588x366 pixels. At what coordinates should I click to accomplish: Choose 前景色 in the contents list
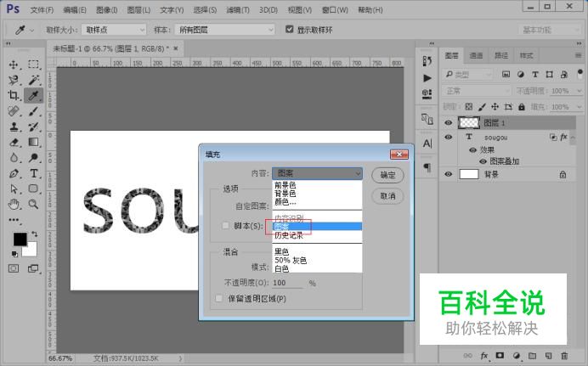point(285,185)
